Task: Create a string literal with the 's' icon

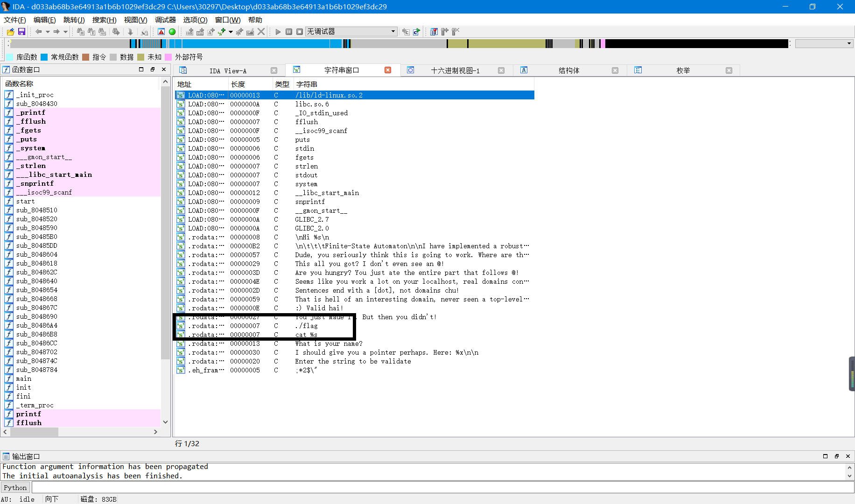Action: coord(220,31)
